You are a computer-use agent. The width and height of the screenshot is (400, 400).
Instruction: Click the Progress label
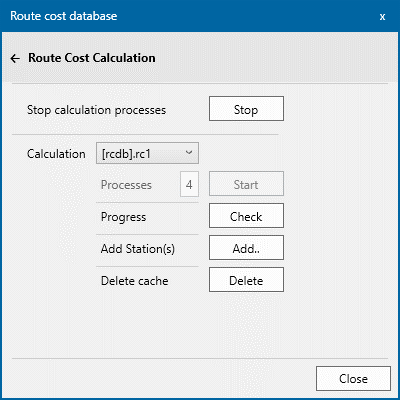coord(123,217)
